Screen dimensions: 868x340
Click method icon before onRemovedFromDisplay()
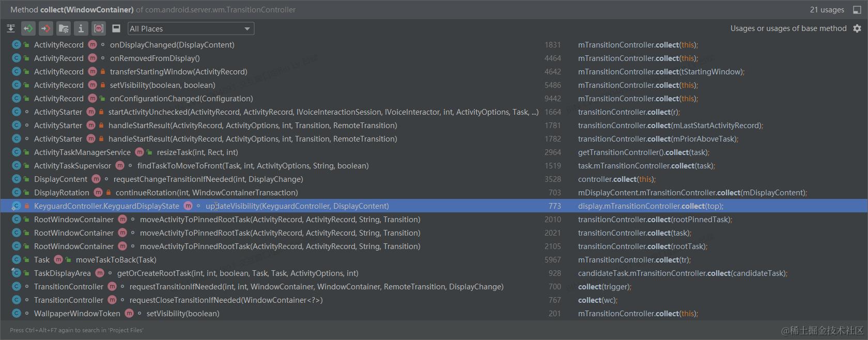pyautogui.click(x=92, y=58)
